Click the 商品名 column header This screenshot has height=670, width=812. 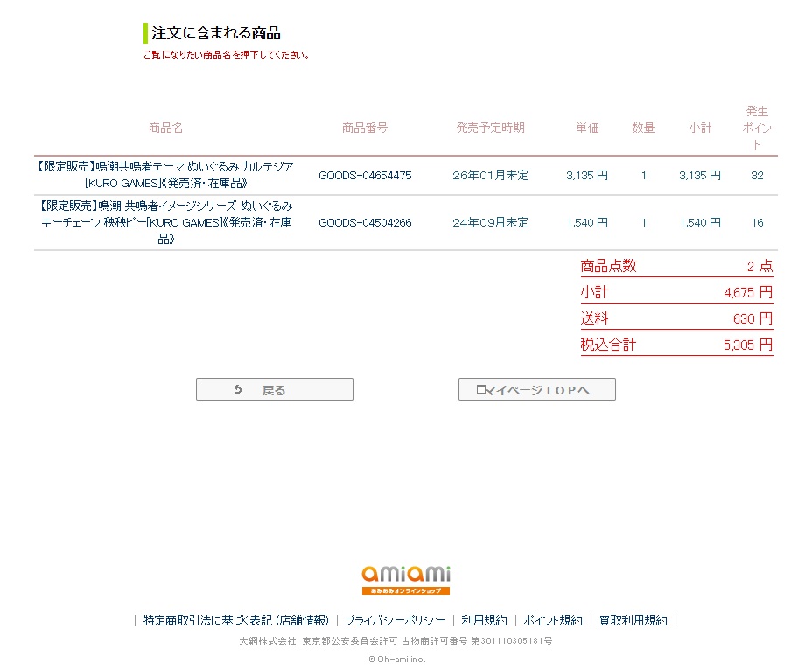pyautogui.click(x=165, y=128)
